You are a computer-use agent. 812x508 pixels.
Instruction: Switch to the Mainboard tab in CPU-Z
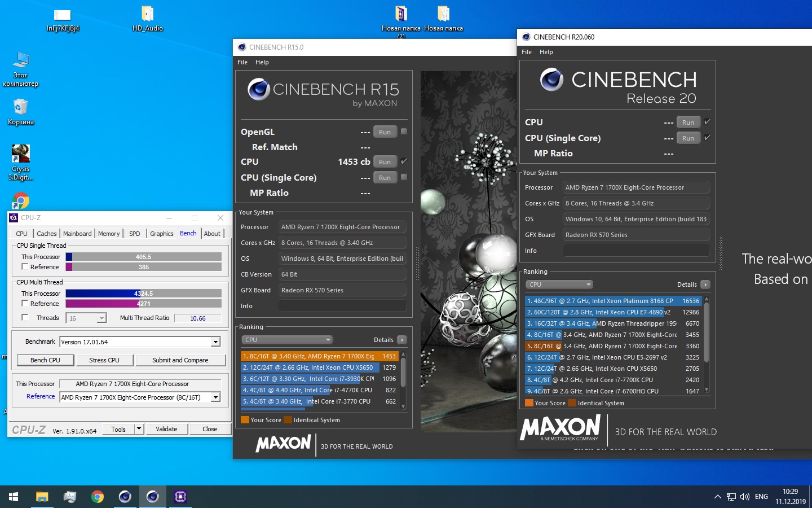tap(77, 234)
